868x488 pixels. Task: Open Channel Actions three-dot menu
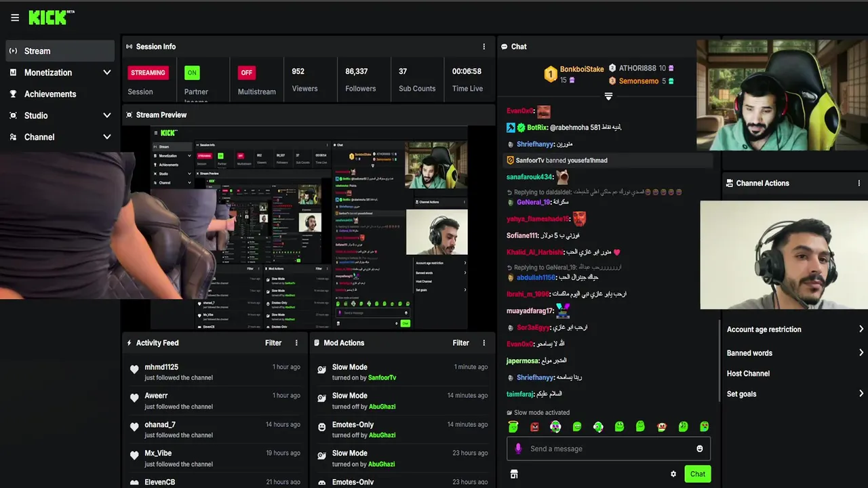click(859, 183)
